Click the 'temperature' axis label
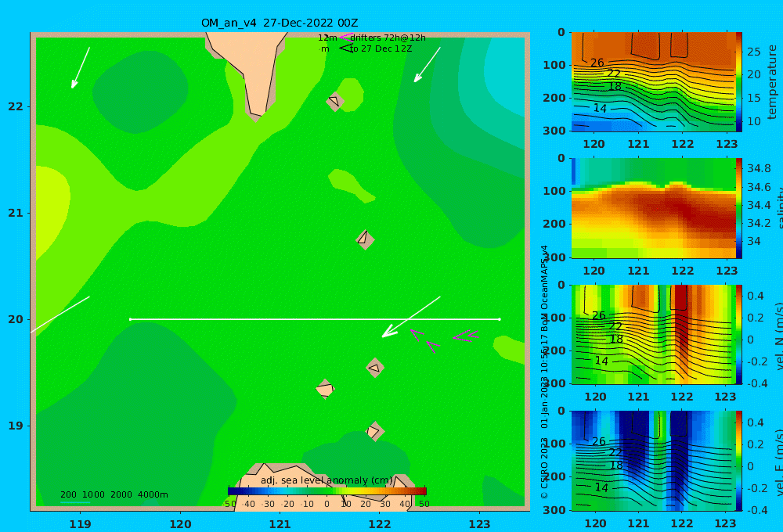The image size is (783, 532). 773,82
